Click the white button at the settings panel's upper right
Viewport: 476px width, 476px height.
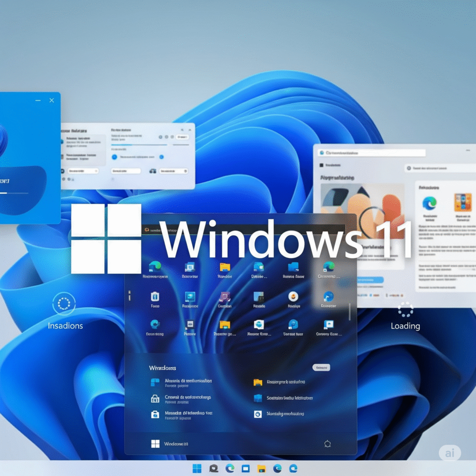pos(182,137)
